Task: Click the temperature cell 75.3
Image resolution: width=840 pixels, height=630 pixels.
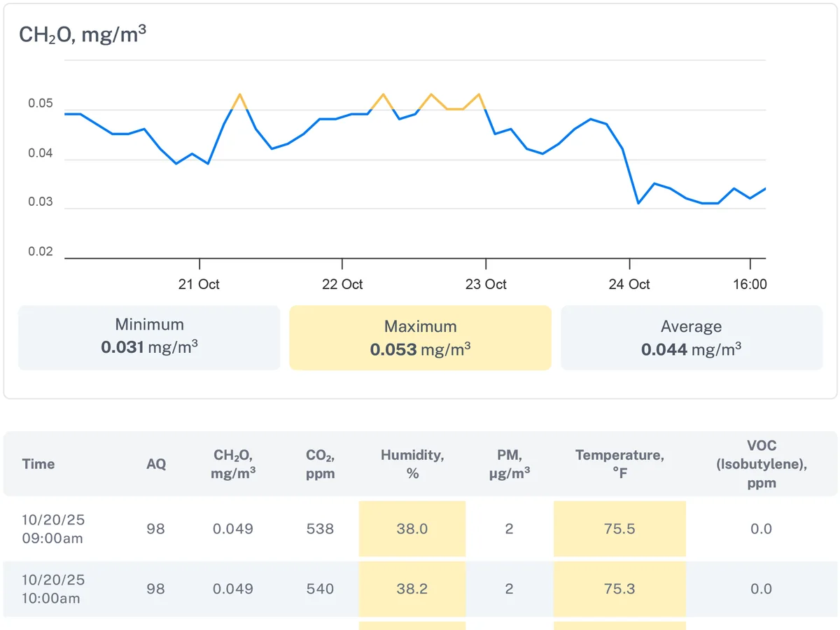Action: pyautogui.click(x=619, y=589)
